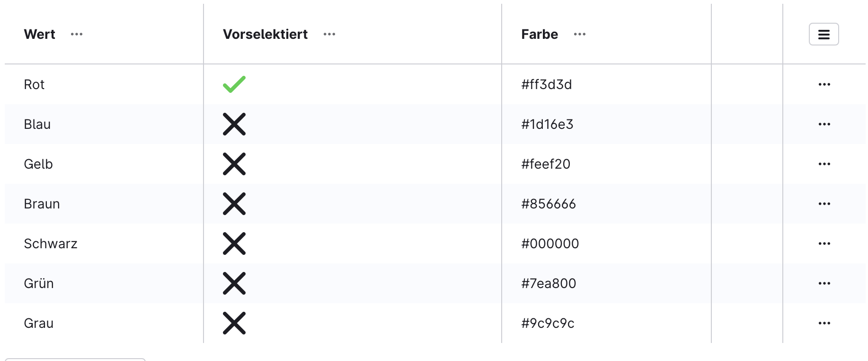
Task: Open row actions for Grau
Action: (x=824, y=323)
